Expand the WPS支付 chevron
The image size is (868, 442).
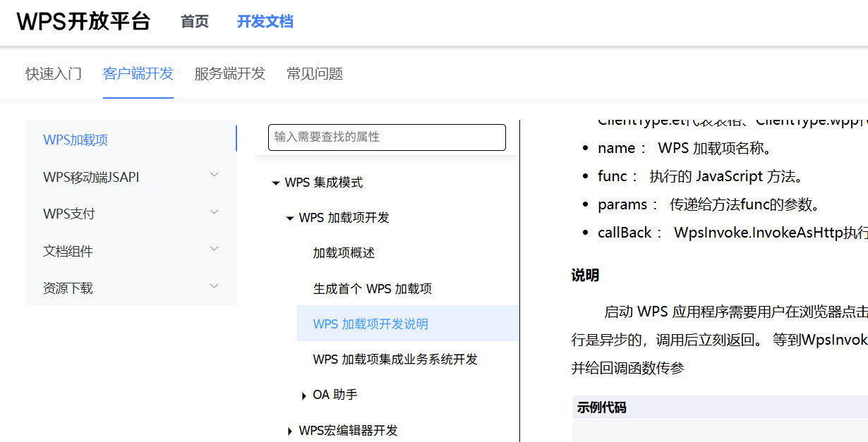[x=215, y=211]
